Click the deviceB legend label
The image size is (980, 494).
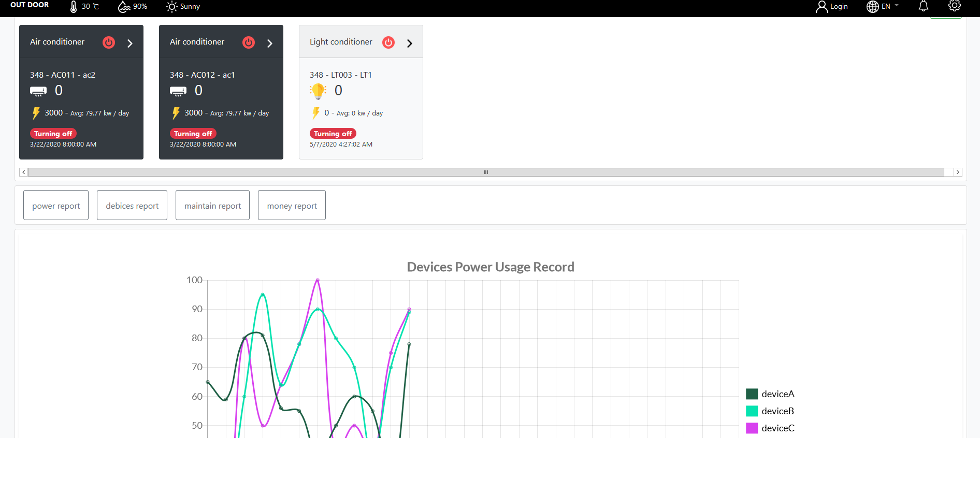coord(778,411)
